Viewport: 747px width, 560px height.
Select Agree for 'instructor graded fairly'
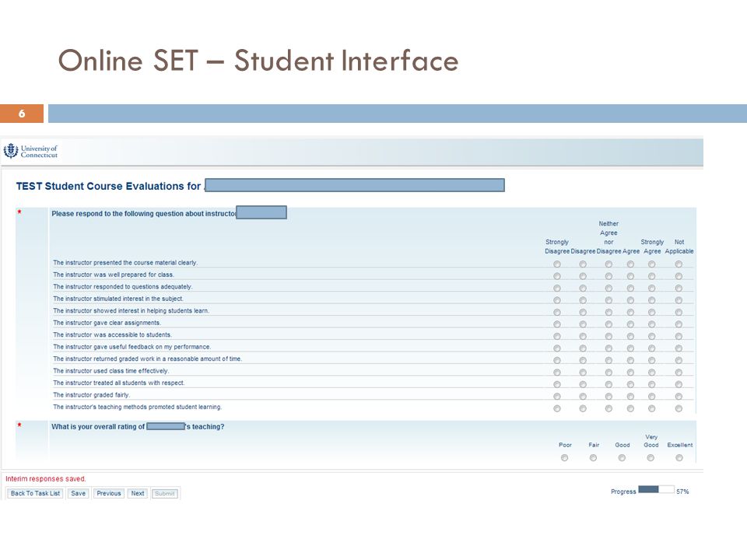pos(630,397)
